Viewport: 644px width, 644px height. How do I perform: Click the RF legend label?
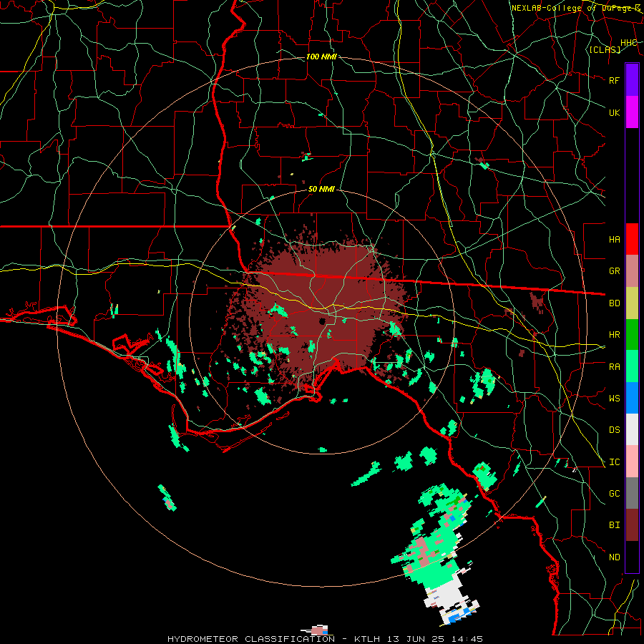[614, 80]
